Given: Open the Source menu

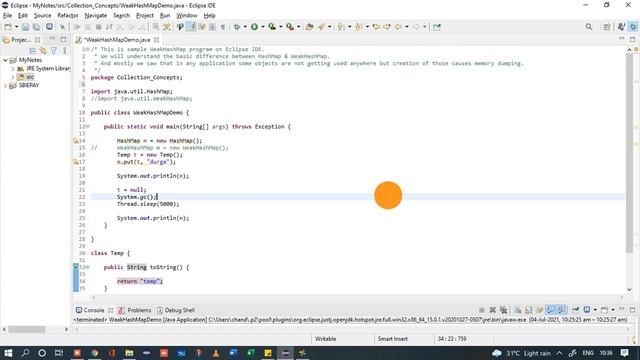Looking at the screenshot, I should point(42,16).
